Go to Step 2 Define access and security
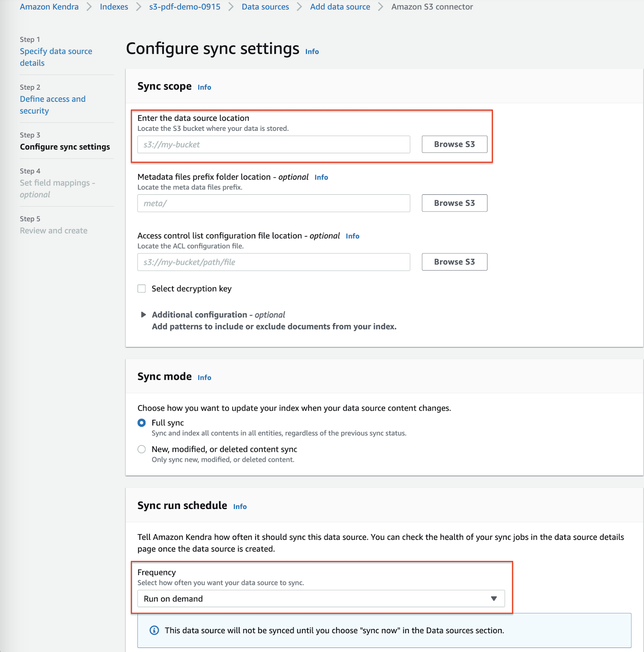Viewport: 644px width, 652px height. pos(53,105)
